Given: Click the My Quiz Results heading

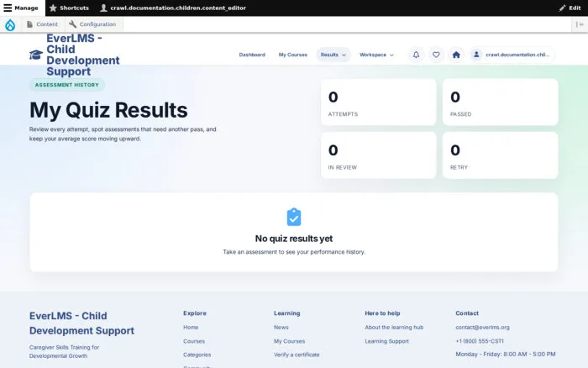Looking at the screenshot, I should point(108,110).
